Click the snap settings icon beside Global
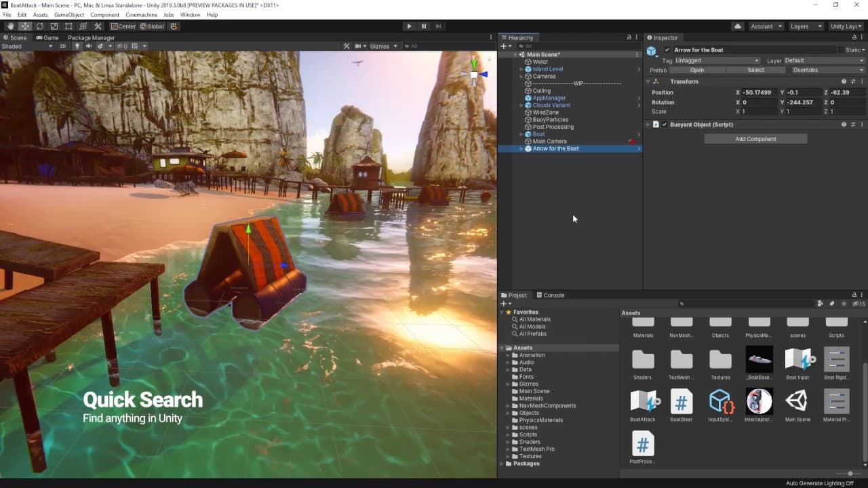 point(174,26)
